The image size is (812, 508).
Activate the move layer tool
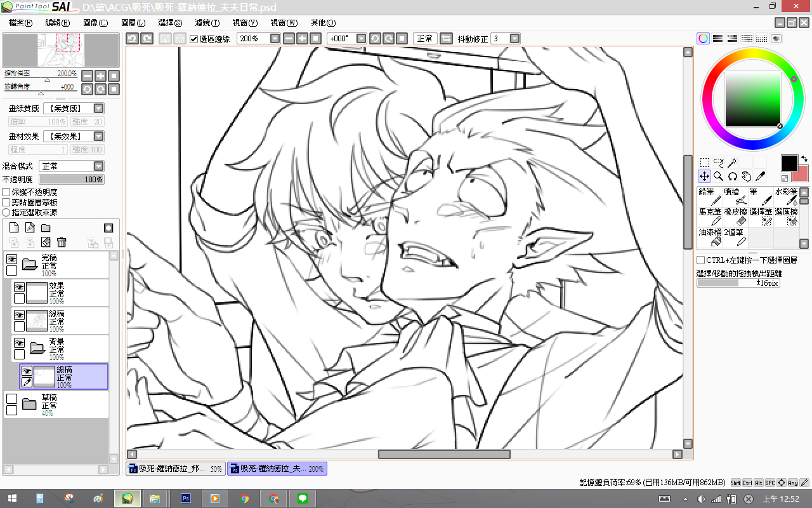click(x=704, y=176)
